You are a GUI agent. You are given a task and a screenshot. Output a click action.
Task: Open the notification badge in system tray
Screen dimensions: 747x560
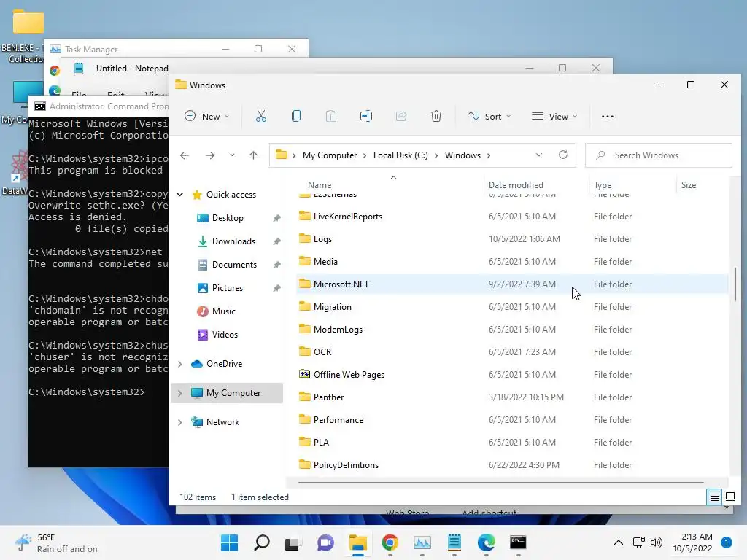point(727,542)
